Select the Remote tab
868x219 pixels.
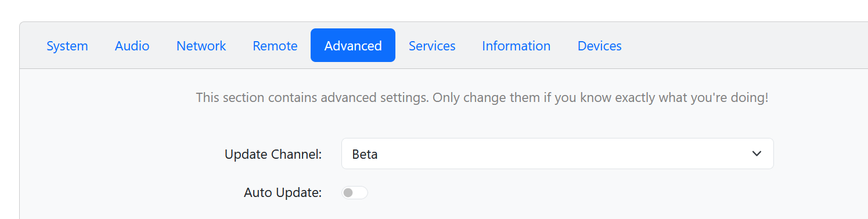click(x=275, y=46)
